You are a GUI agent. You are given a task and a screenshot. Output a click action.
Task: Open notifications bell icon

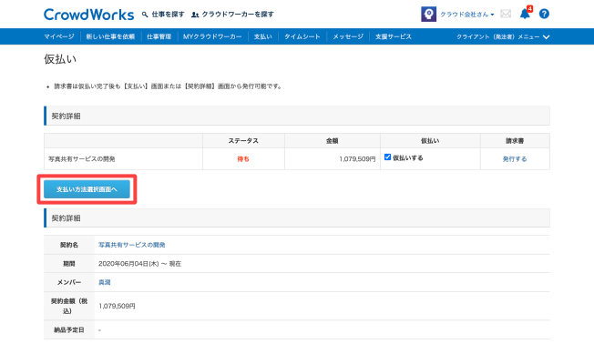coord(525,15)
